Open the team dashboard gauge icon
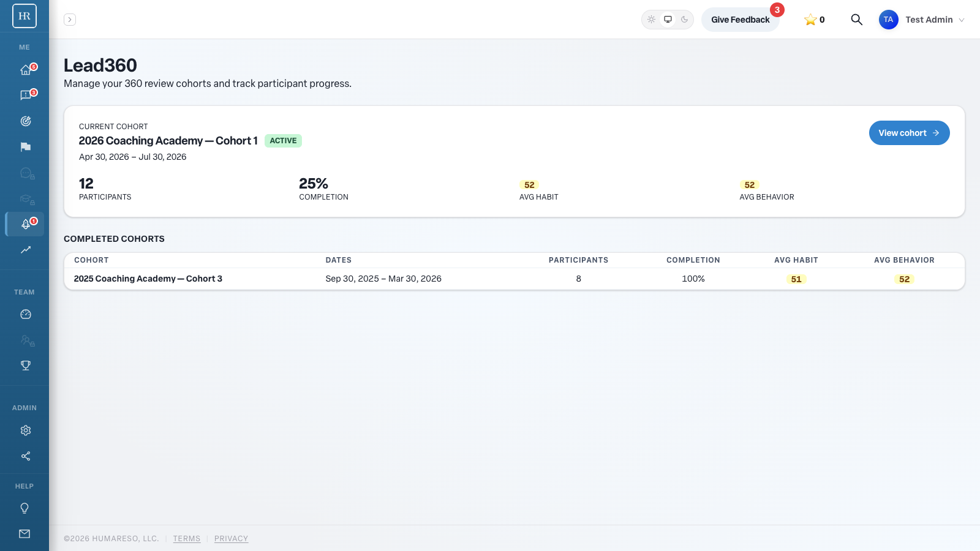The width and height of the screenshot is (980, 551). click(x=25, y=314)
